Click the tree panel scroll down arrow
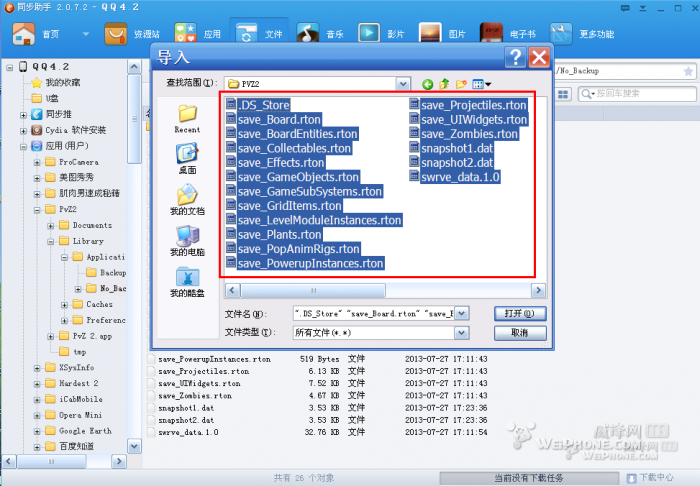Image resolution: width=700 pixels, height=486 pixels. (134, 446)
